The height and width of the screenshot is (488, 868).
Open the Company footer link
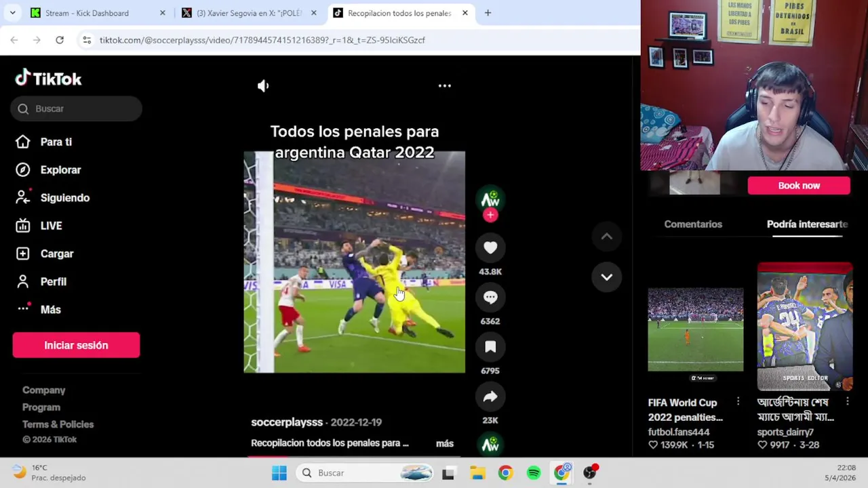tap(43, 390)
